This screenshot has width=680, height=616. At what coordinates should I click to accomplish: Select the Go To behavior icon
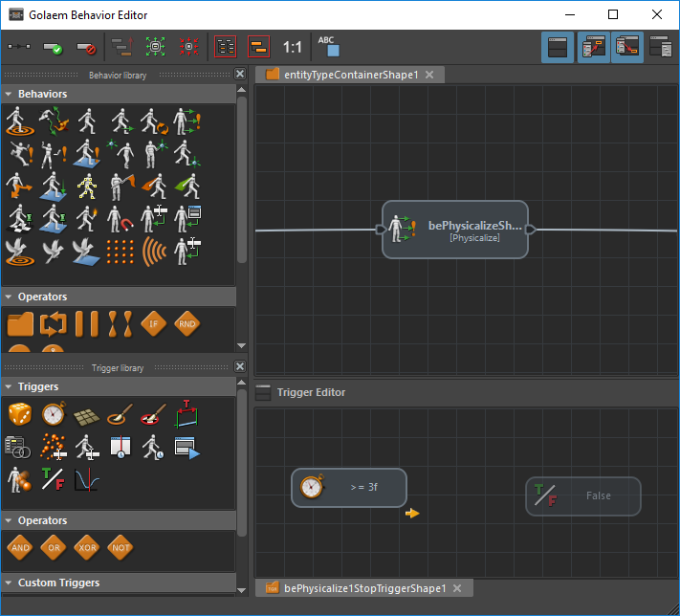click(19, 121)
